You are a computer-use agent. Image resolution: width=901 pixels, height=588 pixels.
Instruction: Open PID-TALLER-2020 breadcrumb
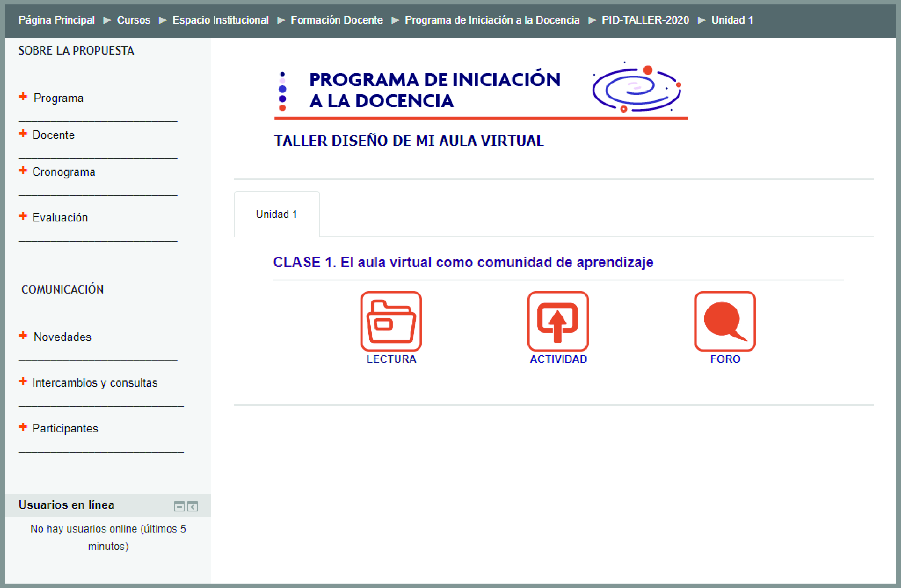pos(645,20)
